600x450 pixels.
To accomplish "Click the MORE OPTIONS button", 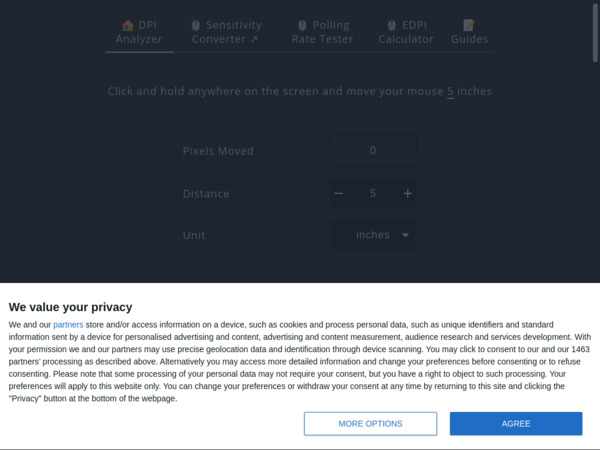I will tap(370, 424).
